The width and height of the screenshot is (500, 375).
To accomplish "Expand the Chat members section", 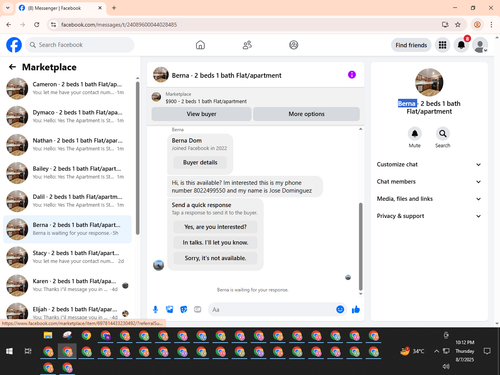I will 429,182.
